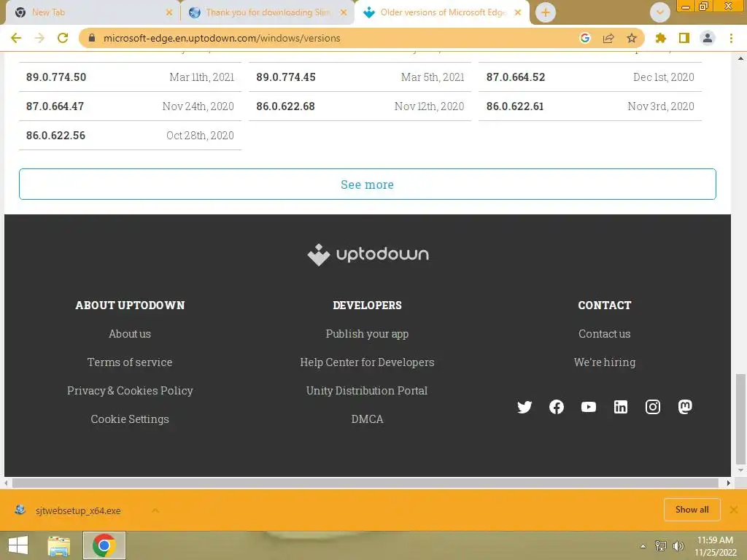
Task: Expand sjtwebsetup_x64.exe download options
Action: coord(155,510)
